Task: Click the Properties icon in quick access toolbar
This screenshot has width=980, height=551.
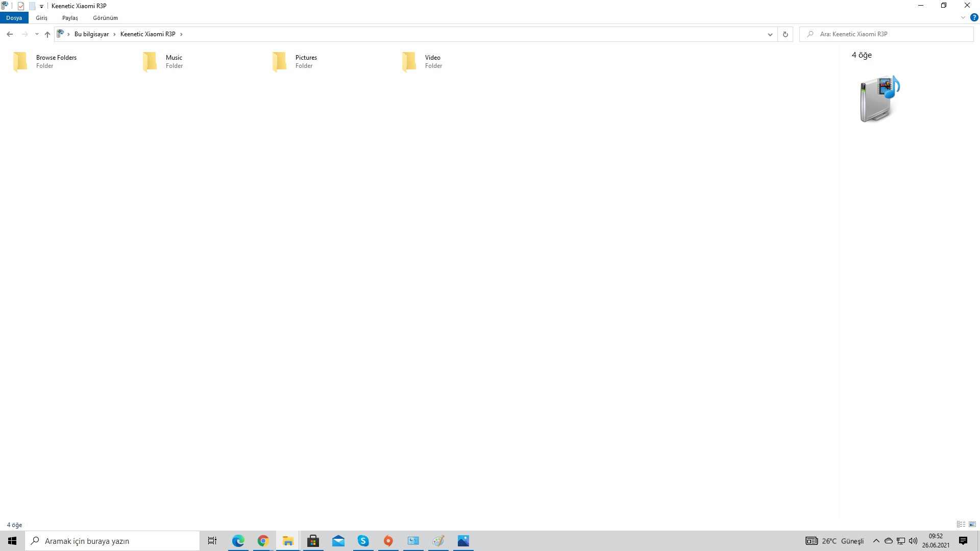Action: (21, 6)
